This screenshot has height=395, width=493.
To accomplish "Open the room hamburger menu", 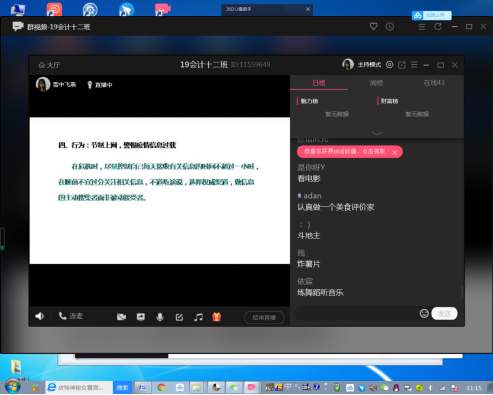I will pyautogui.click(x=414, y=65).
